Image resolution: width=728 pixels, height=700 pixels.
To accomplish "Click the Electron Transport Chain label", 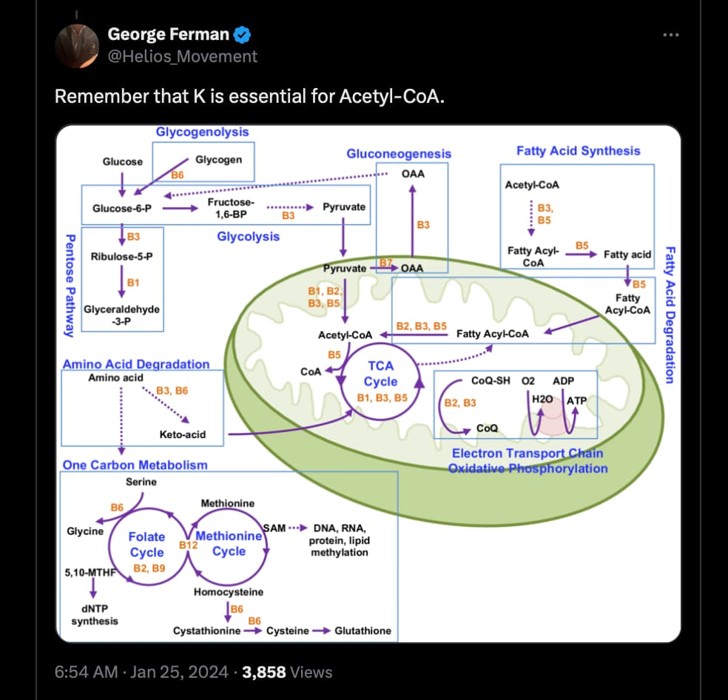I will click(528, 453).
